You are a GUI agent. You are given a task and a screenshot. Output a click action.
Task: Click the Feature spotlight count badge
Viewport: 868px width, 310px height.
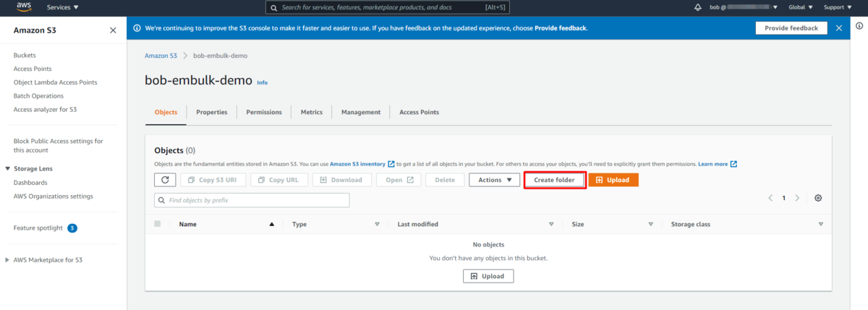[72, 228]
